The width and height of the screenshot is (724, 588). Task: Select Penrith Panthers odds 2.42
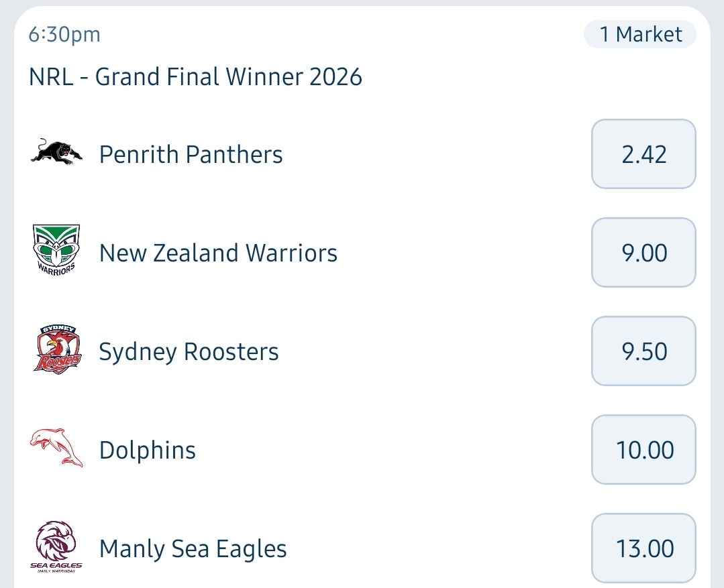pos(643,154)
